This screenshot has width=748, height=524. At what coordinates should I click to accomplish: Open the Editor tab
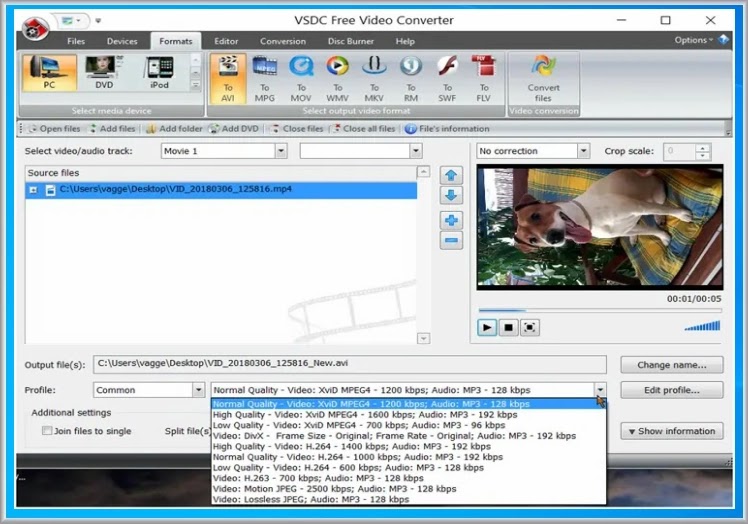[226, 41]
